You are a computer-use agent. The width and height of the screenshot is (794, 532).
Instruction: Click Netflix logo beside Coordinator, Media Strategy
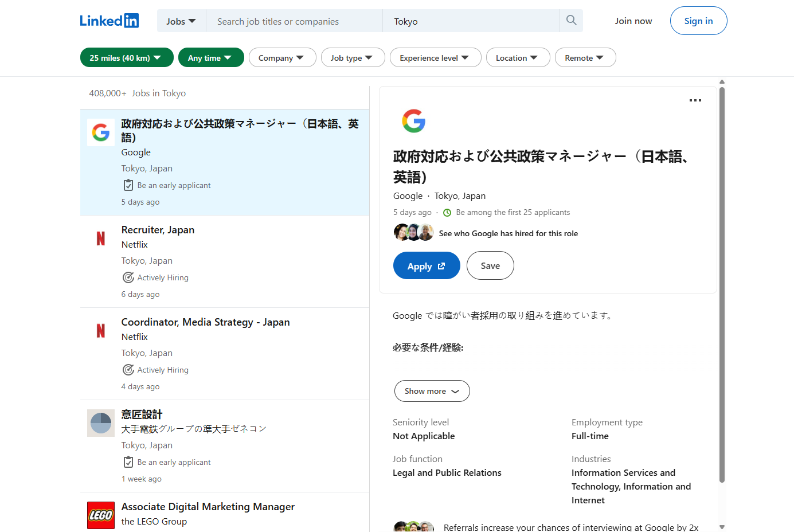click(x=101, y=331)
